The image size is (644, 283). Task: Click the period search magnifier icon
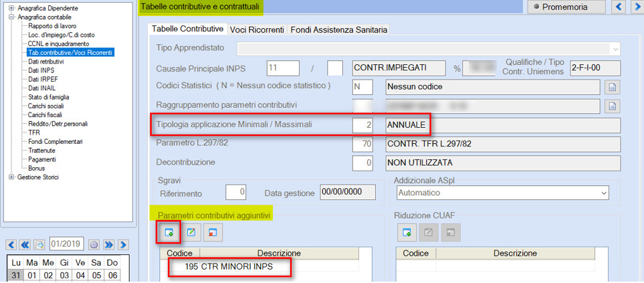click(39, 245)
